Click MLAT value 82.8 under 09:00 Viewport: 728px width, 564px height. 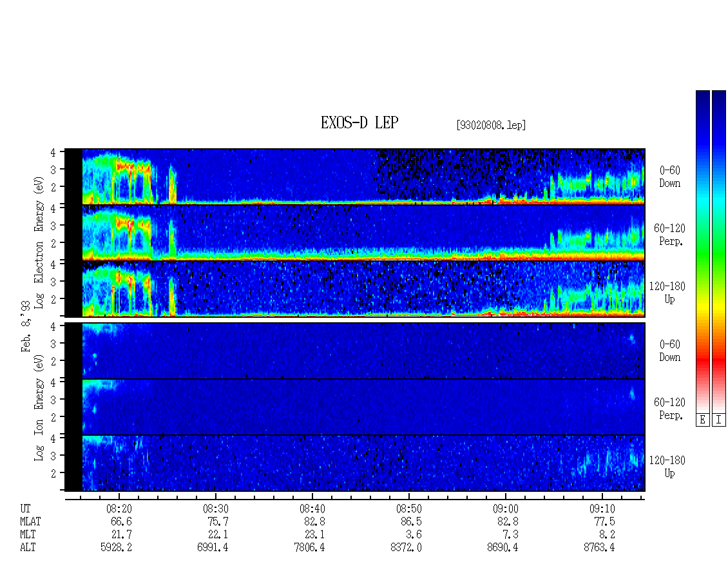tap(508, 521)
